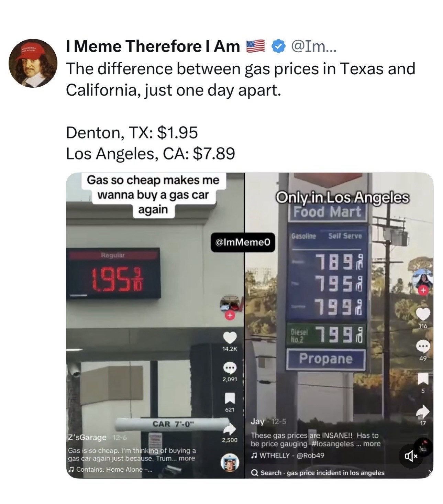Screen dimensions: 443x504
Task: Tap spinning sound disc on left video
Action: (229, 462)
